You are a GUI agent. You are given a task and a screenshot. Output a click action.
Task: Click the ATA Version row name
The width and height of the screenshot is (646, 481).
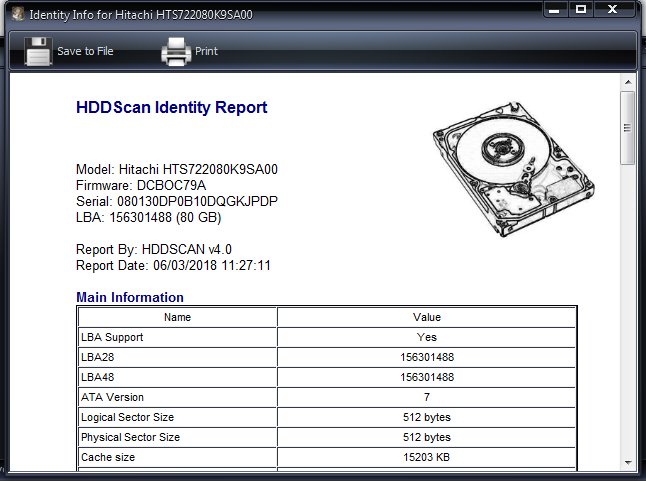112,397
